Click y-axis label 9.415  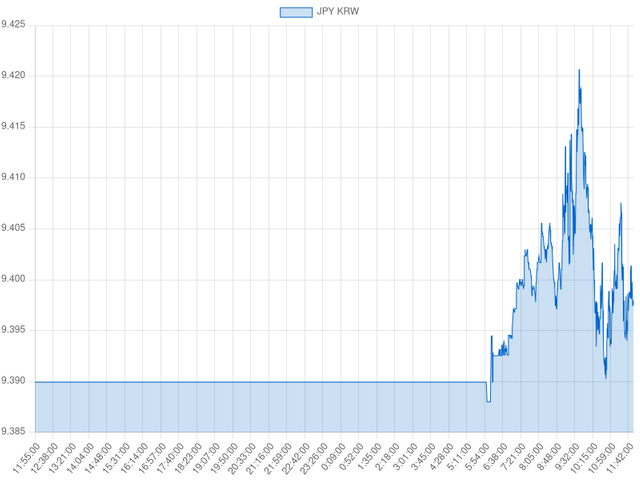(13, 127)
